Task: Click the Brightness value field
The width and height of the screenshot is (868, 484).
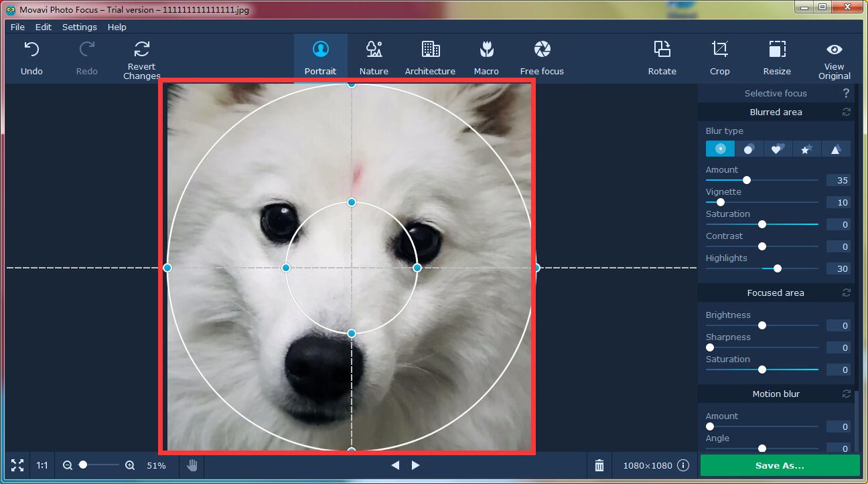Action: click(x=838, y=325)
